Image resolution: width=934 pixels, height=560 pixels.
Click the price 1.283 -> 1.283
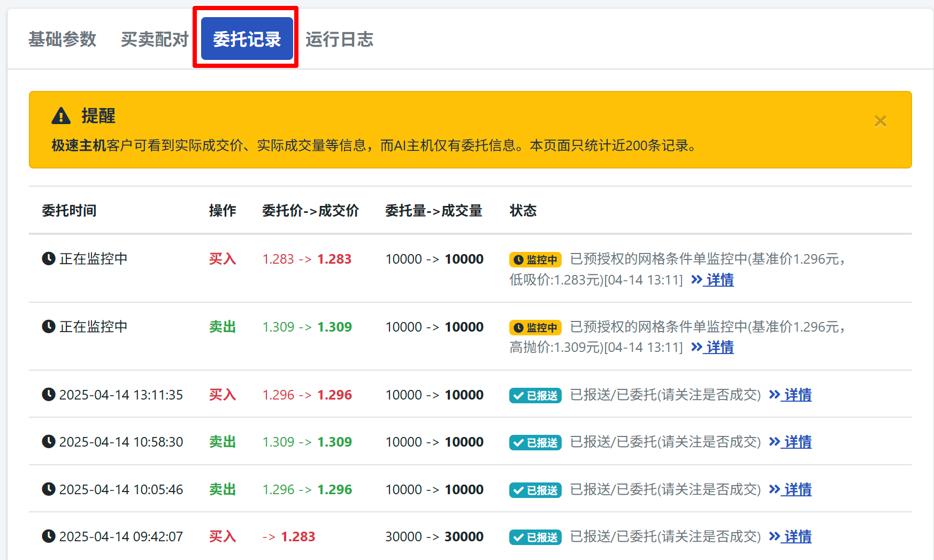coord(307,259)
